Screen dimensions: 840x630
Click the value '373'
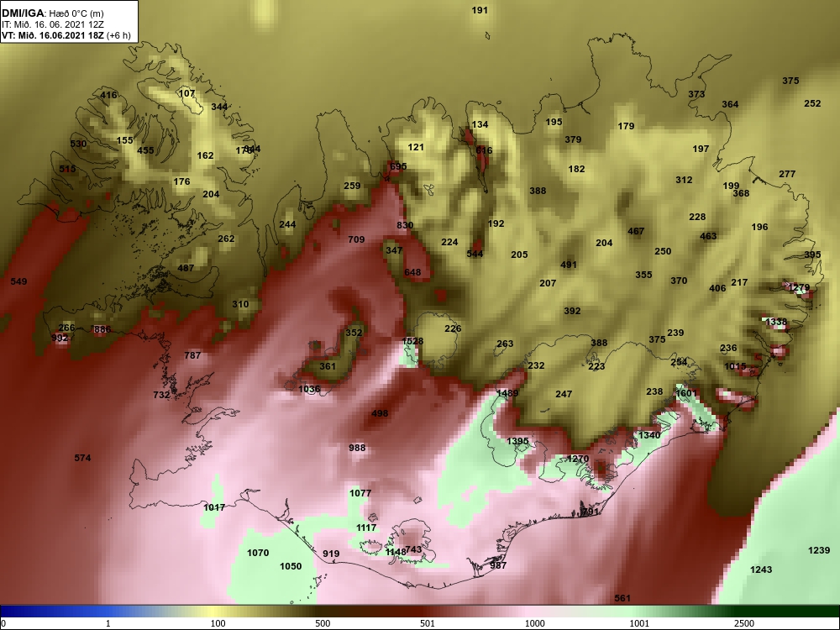coord(696,94)
